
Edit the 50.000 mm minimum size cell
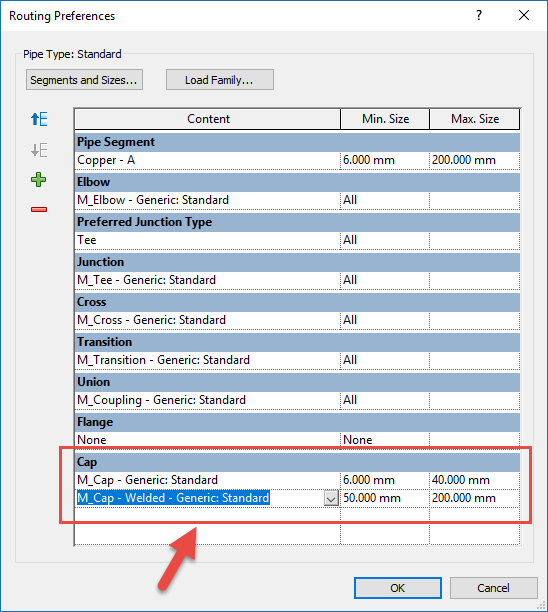[385, 498]
